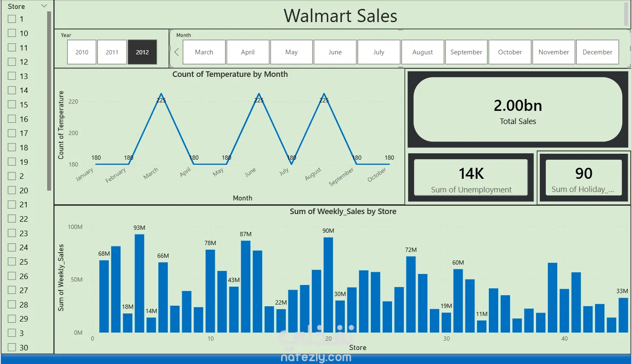Select the November month button
This screenshot has height=364, width=632.
[x=554, y=52]
